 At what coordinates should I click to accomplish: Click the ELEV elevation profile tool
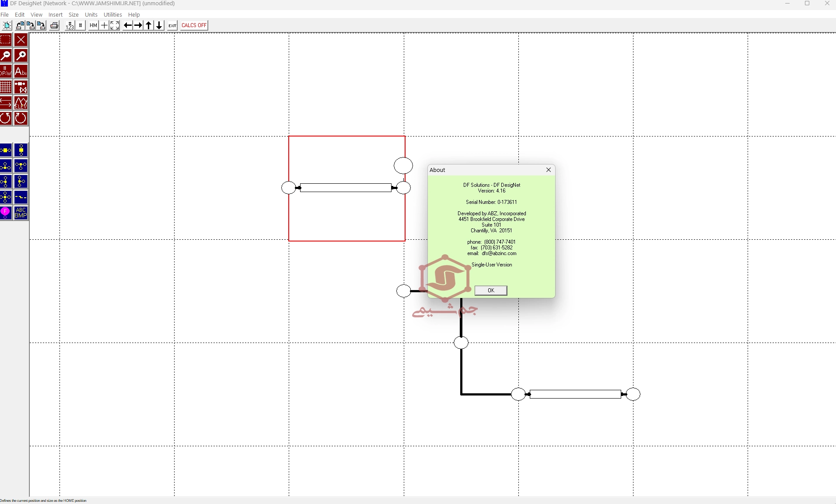[x=21, y=103]
